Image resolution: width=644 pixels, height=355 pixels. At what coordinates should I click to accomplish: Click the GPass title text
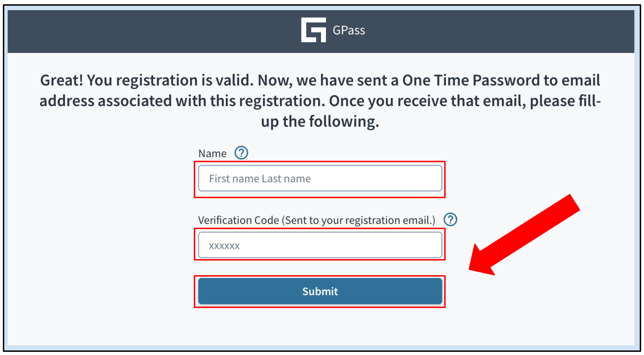(348, 30)
